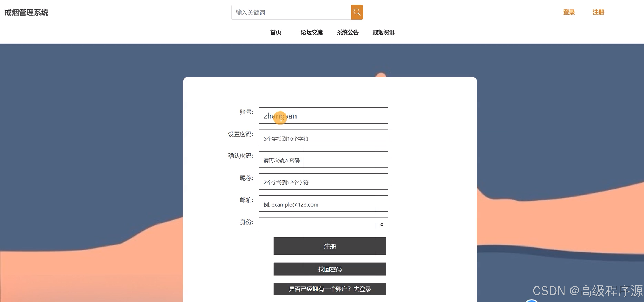Open the 戒烟资讯 nav item
Image resolution: width=644 pixels, height=302 pixels.
pos(383,32)
